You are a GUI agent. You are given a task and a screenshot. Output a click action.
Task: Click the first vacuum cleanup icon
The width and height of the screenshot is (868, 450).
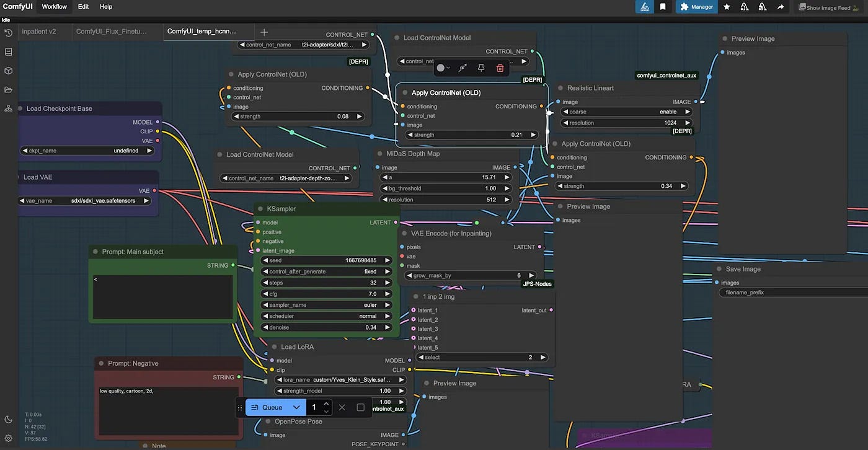[745, 7]
